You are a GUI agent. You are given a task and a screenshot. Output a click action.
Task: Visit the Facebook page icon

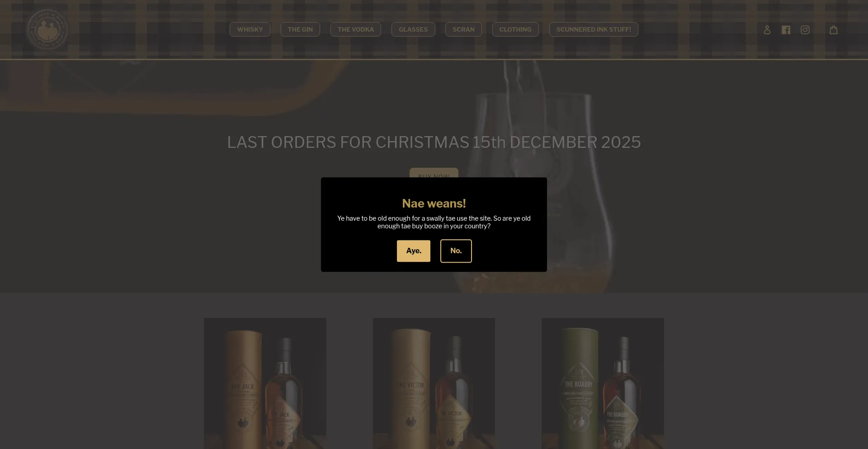(786, 30)
